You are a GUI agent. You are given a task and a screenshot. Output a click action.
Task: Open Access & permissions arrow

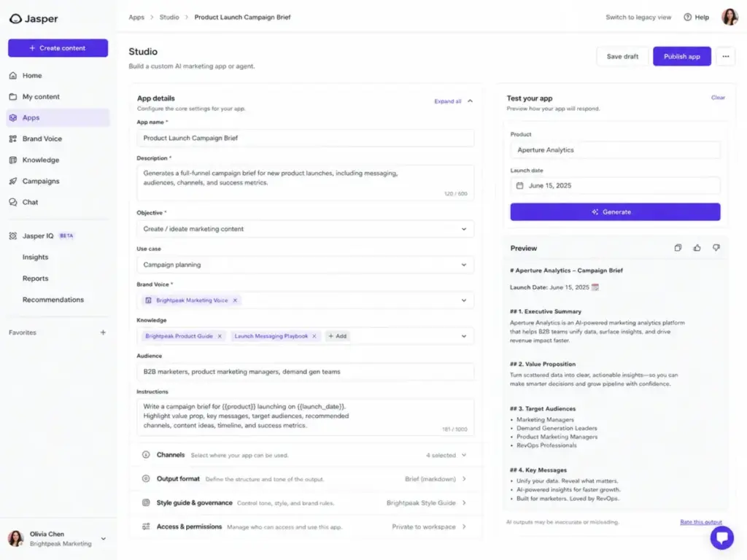(464, 526)
